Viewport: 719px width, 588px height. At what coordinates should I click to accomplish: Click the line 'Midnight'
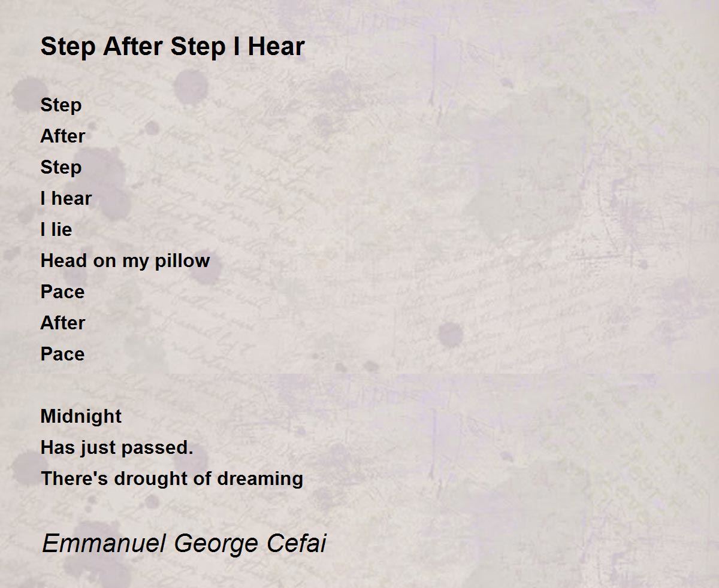tap(81, 417)
